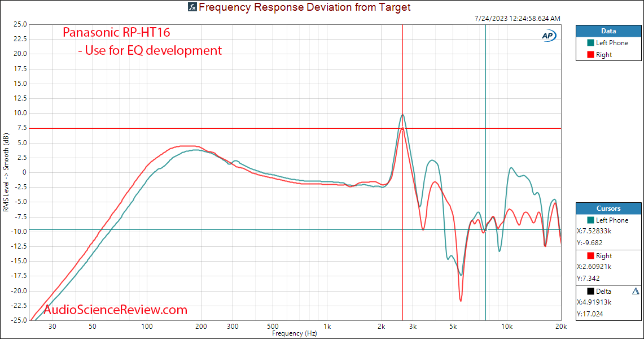The image size is (644, 339).
Task: Click the Left Phone cursor value X:7.52833k
Action: pos(594,231)
